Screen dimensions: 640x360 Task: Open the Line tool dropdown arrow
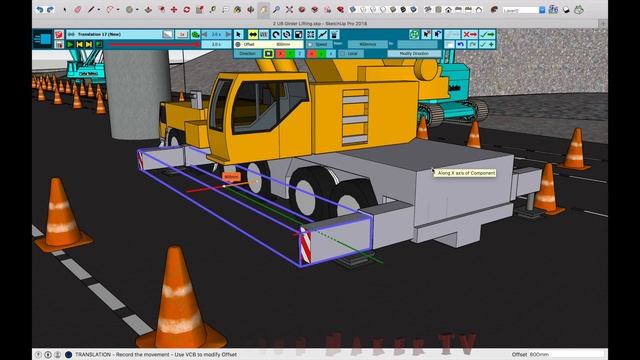(x=98, y=10)
